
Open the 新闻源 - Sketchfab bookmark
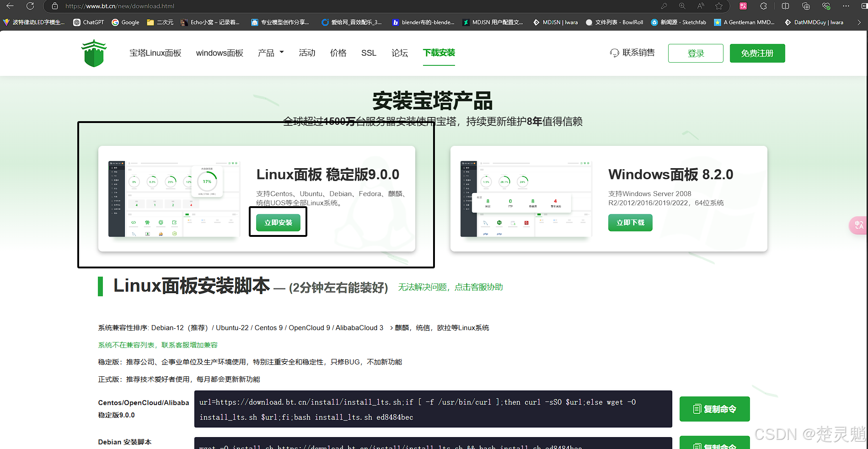[x=679, y=22]
